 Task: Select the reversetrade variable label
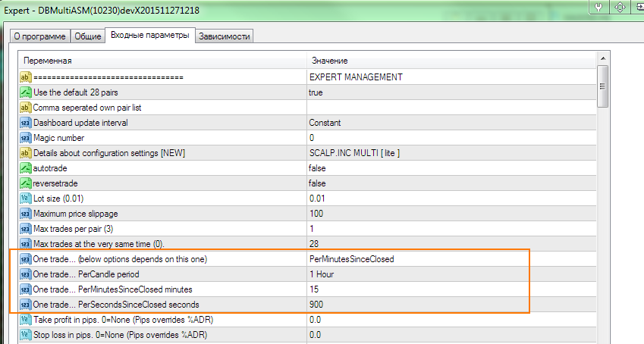(x=55, y=183)
